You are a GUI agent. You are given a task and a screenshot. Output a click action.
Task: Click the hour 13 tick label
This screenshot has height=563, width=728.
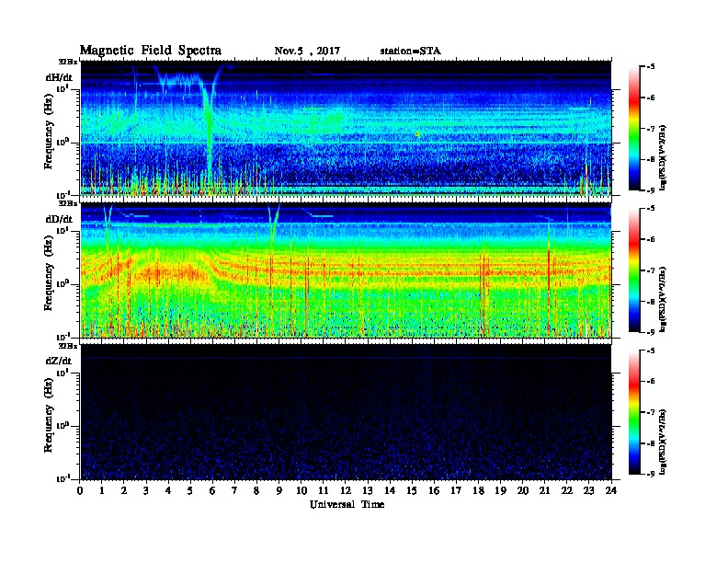(368, 491)
